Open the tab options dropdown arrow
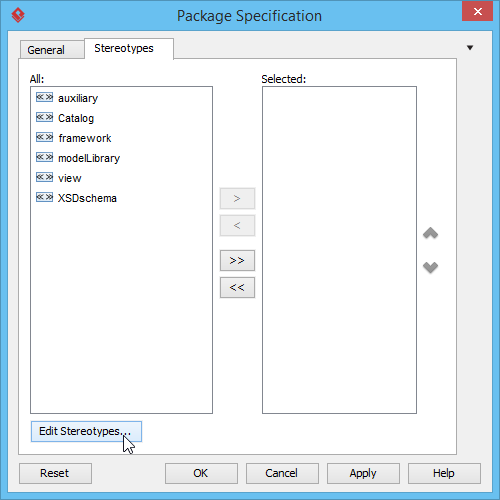Viewport: 500px width, 500px height. (470, 48)
